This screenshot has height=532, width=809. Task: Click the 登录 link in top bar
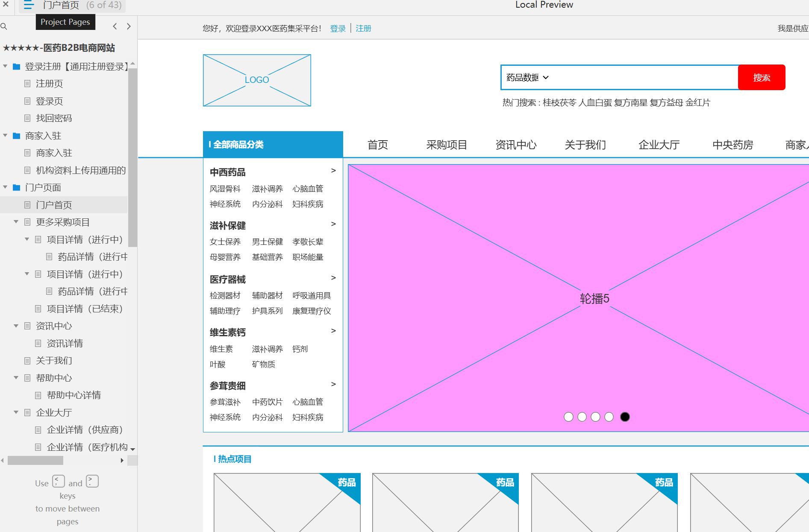pyautogui.click(x=338, y=29)
